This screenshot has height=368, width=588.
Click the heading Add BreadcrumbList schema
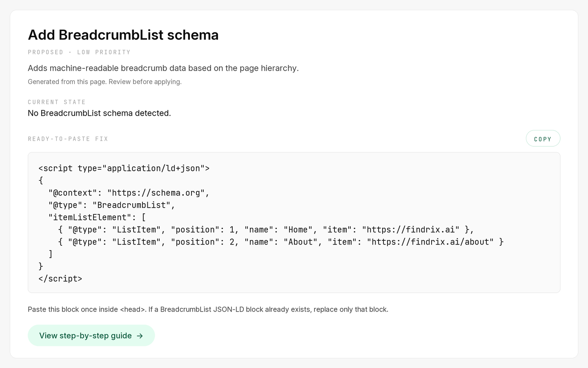tap(123, 35)
